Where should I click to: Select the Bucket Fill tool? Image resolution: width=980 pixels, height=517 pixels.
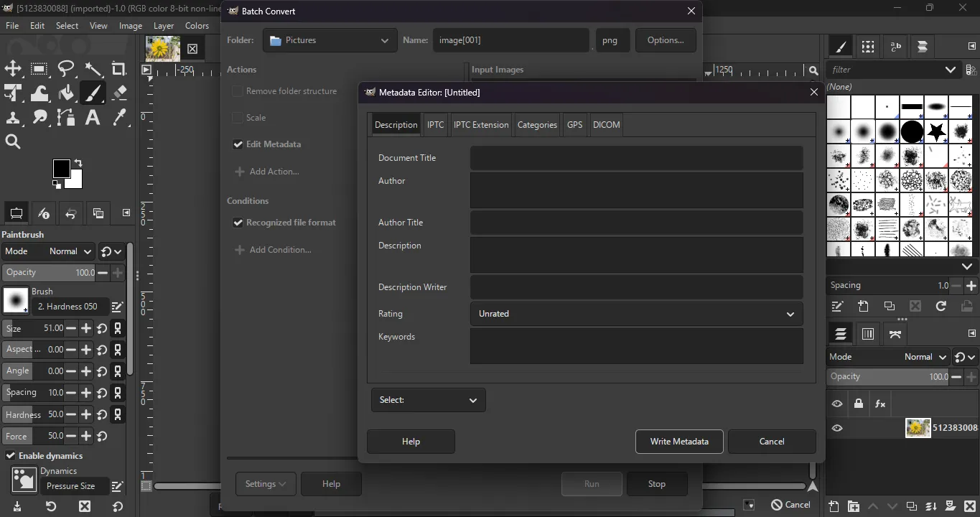[x=65, y=93]
